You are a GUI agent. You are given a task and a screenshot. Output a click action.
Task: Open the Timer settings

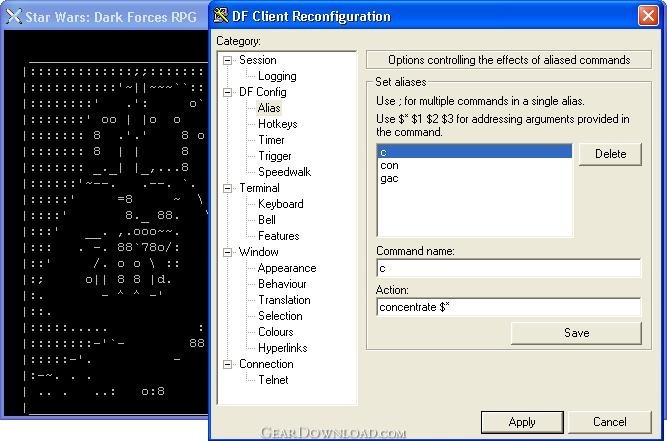(x=271, y=140)
